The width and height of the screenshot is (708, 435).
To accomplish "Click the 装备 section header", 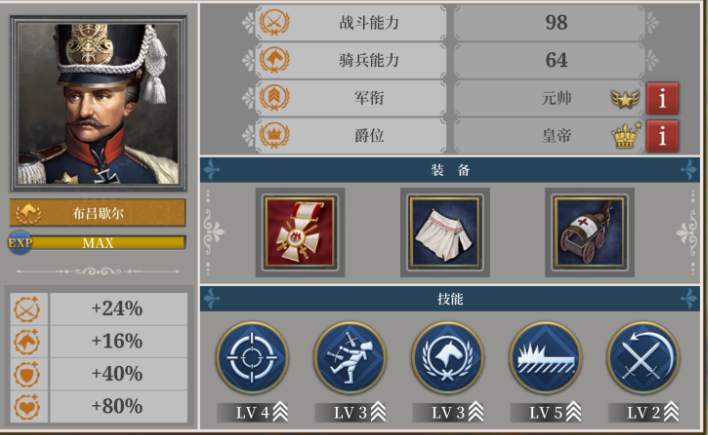I will tap(450, 170).
